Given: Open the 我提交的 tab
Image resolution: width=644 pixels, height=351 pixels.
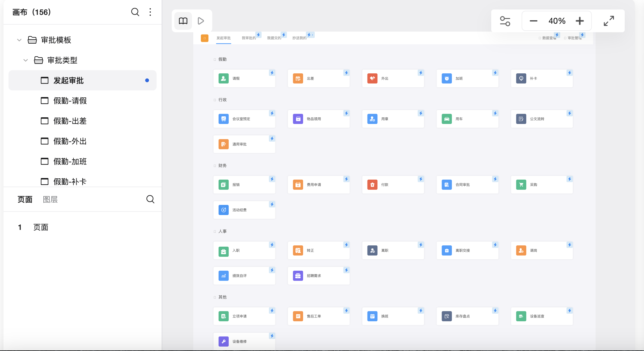Looking at the screenshot, I should tap(274, 38).
